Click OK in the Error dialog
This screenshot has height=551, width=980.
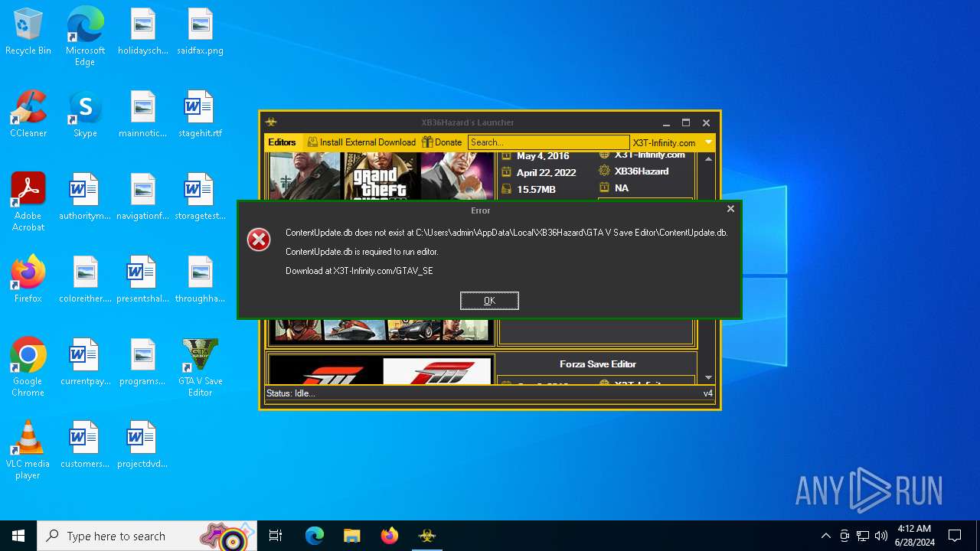(x=489, y=301)
